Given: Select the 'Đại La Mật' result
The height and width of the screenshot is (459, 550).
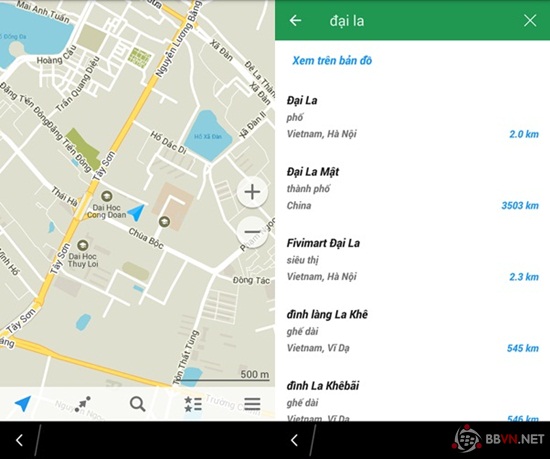Looking at the screenshot, I should pos(412,189).
